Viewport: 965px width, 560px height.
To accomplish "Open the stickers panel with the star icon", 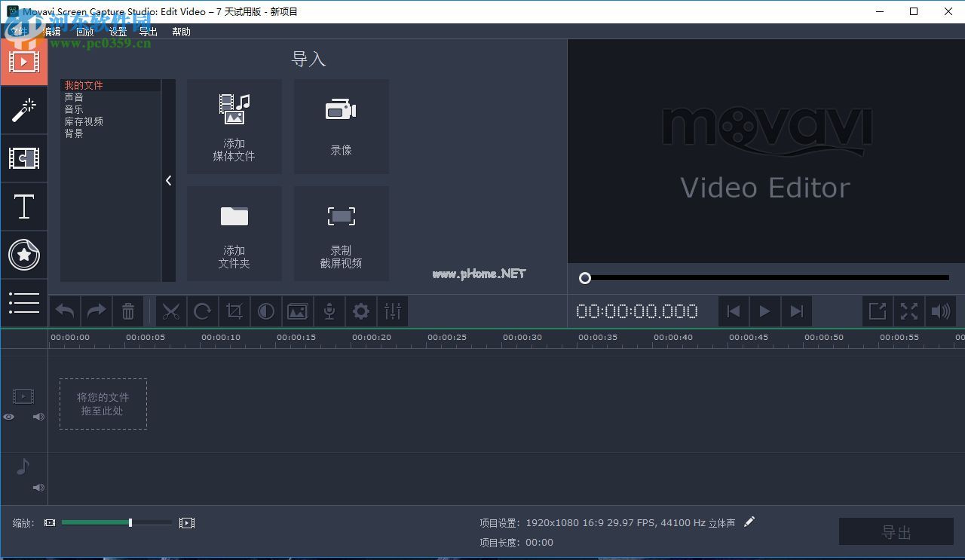I will (x=24, y=255).
